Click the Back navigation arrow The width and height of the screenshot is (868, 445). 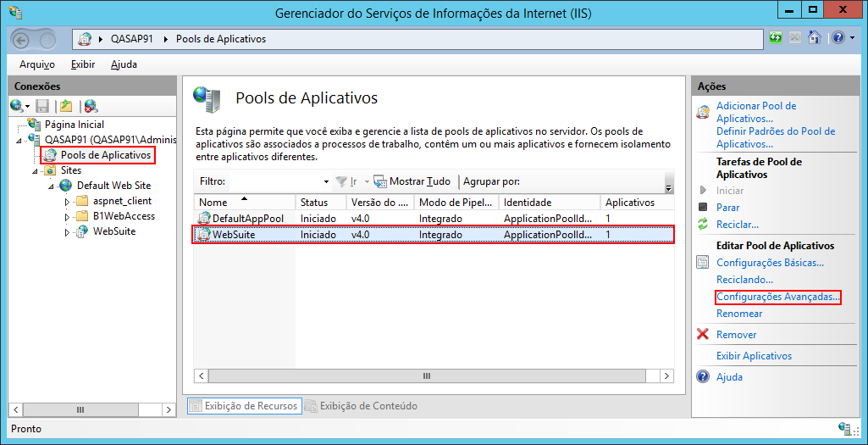point(21,39)
